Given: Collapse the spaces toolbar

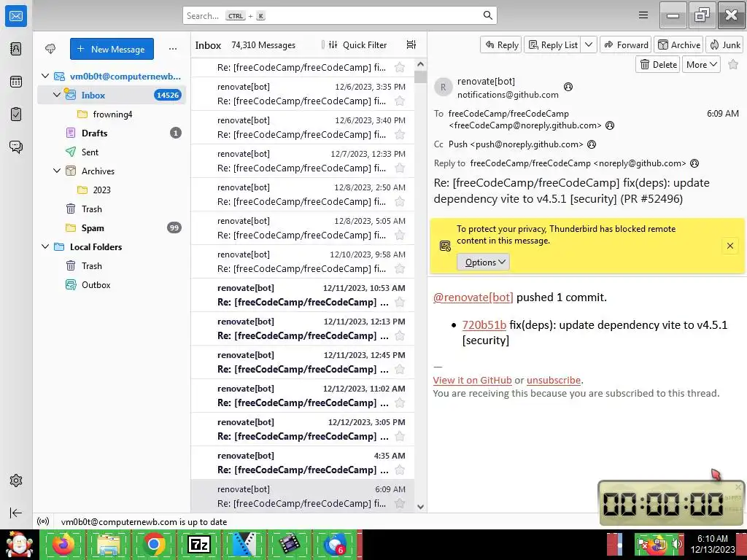Looking at the screenshot, I should pyautogui.click(x=16, y=513).
